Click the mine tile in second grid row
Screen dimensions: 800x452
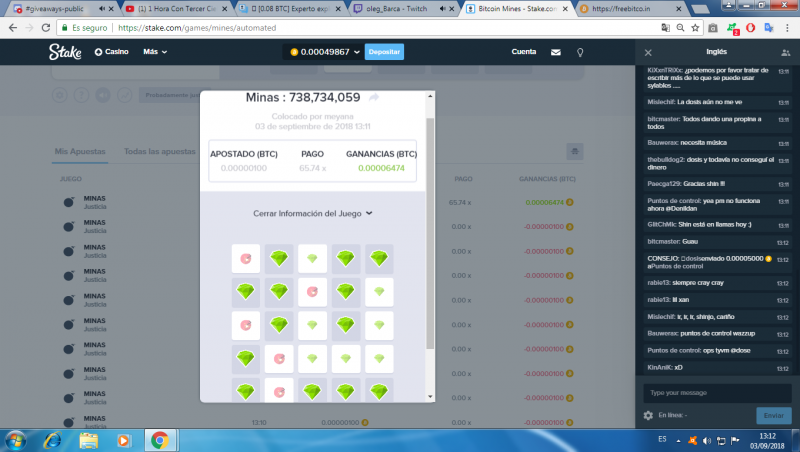[312, 292]
